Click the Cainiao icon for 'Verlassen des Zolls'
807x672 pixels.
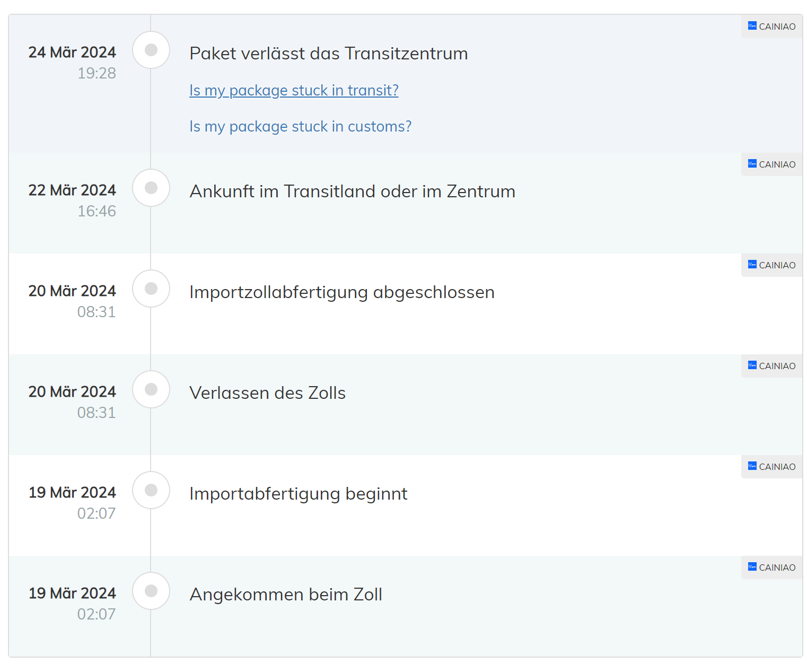(752, 365)
